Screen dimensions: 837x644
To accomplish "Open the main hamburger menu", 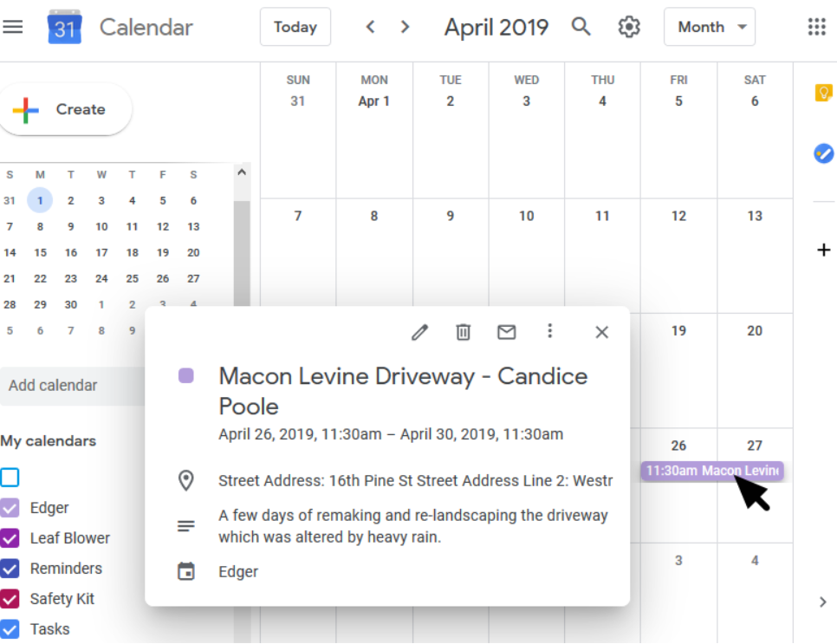I will (13, 27).
